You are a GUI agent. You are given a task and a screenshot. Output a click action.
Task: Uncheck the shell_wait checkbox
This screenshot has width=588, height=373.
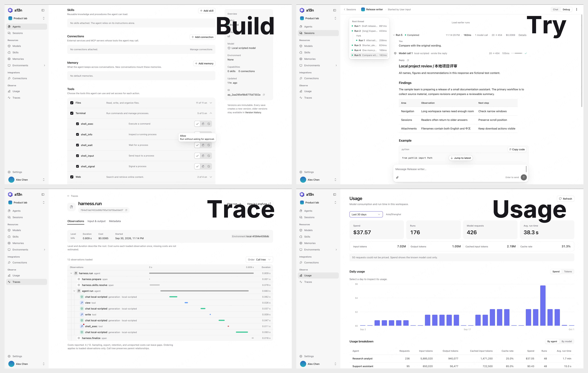[77, 145]
